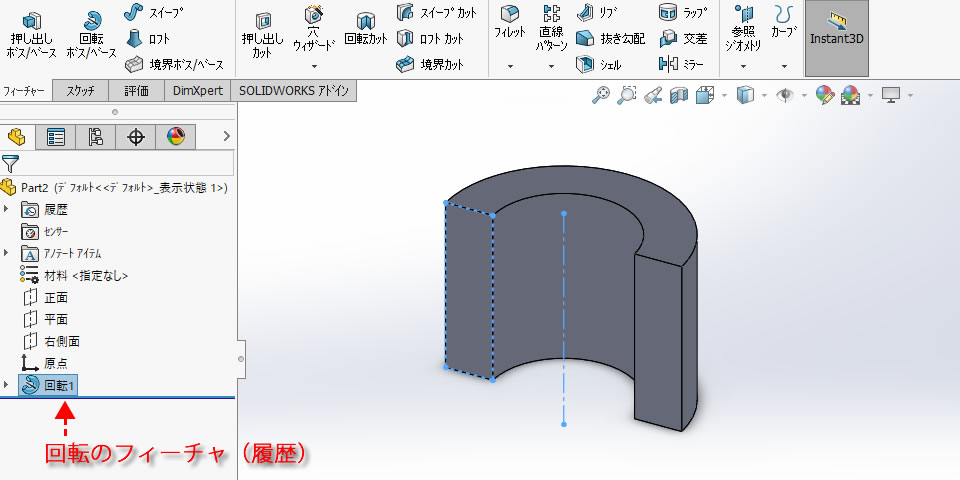The image size is (960, 480).
Task: Open the DisplayManager color sphere tab
Action: (x=176, y=137)
